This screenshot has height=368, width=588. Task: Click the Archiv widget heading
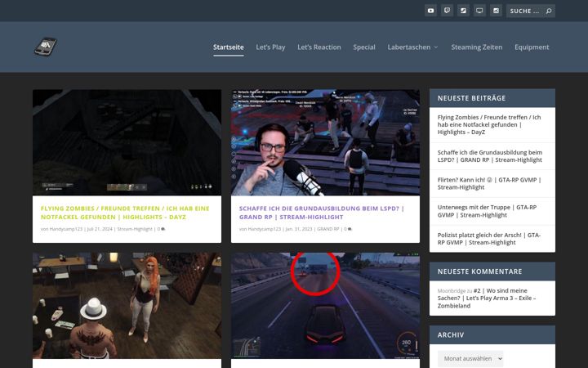pos(450,335)
